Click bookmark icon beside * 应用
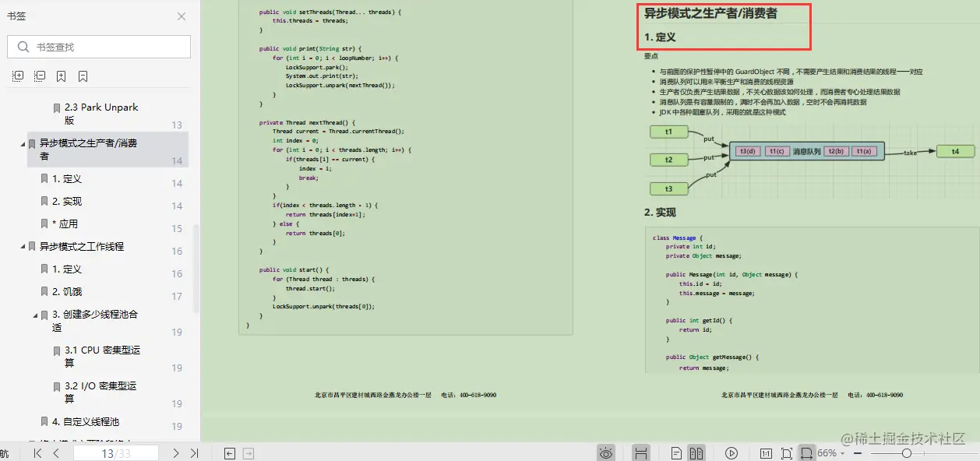Viewport: 980px width, 461px height. [x=44, y=223]
